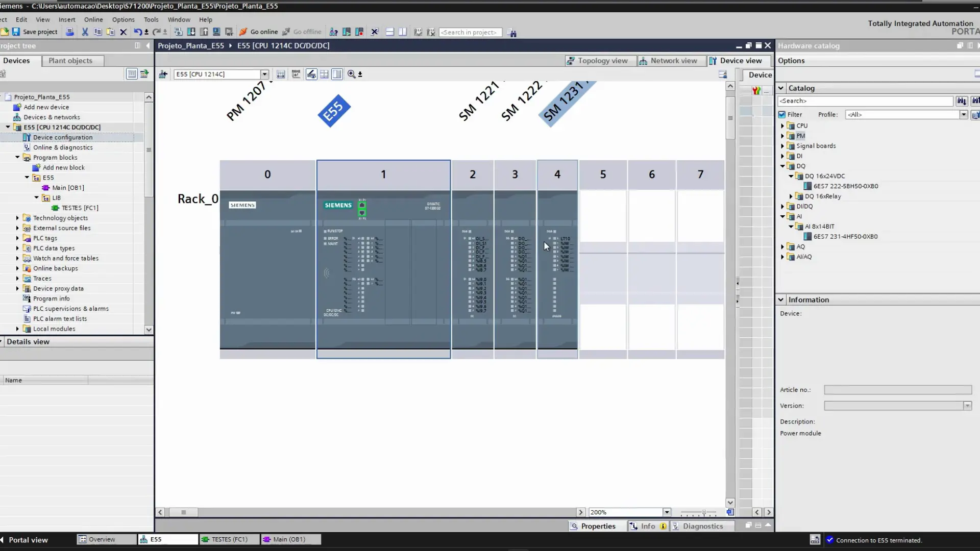Screen dimensions: 980x551
Task: Undo the last action
Action: tap(137, 32)
